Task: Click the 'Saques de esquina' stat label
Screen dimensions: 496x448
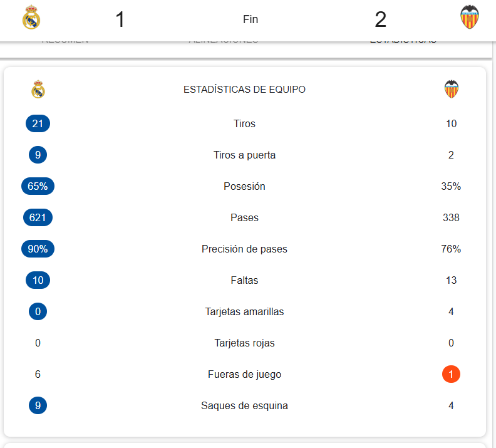Action: coord(244,405)
